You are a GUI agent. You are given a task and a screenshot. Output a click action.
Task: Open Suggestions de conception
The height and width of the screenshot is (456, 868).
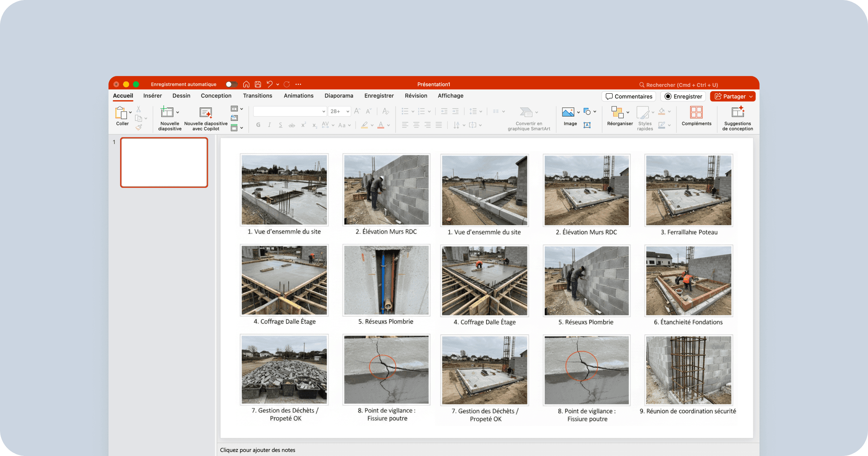737,113
